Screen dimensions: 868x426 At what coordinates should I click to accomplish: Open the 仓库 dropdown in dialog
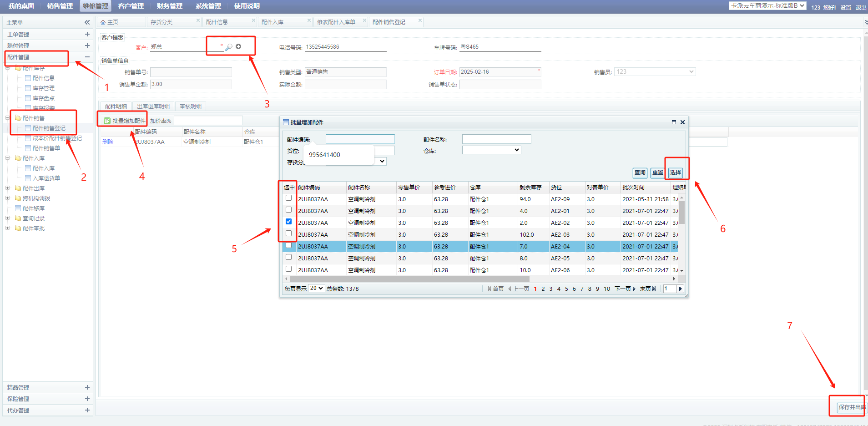[491, 150]
